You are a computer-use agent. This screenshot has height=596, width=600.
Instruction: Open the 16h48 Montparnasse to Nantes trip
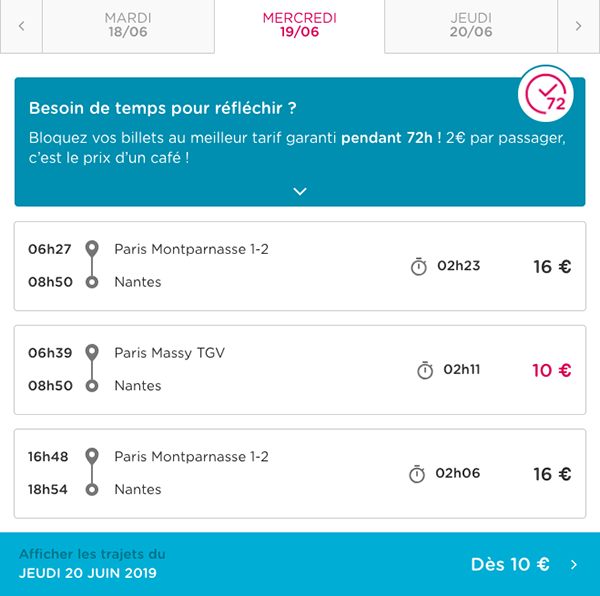pyautogui.click(x=300, y=474)
